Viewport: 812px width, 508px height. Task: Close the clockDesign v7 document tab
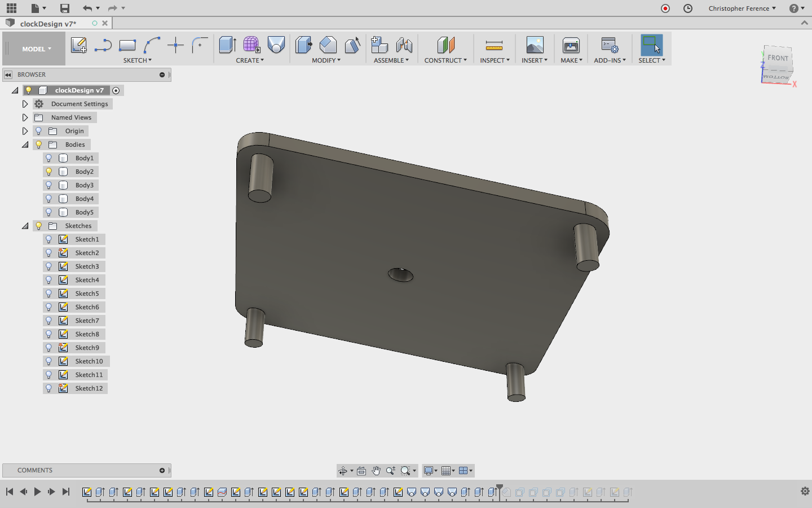pyautogui.click(x=105, y=23)
